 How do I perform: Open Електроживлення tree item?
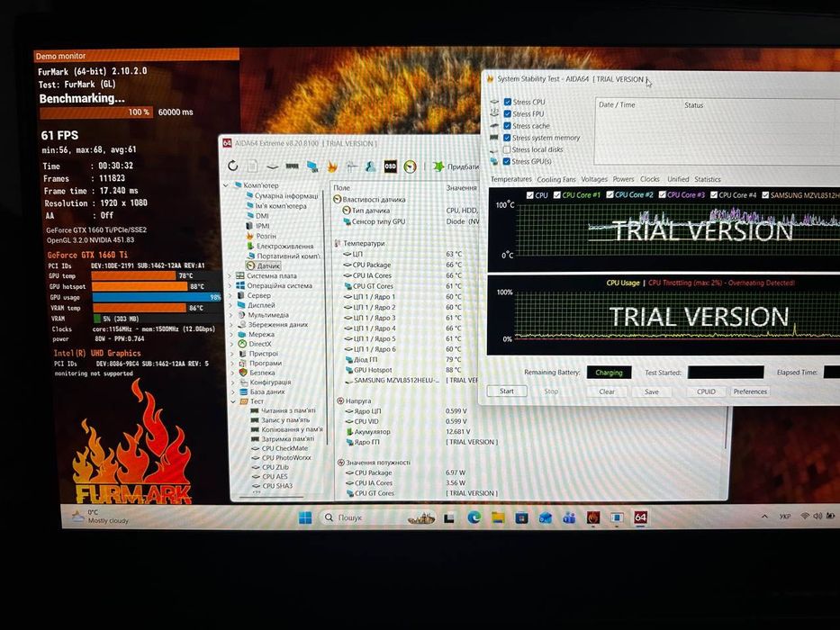click(x=285, y=246)
